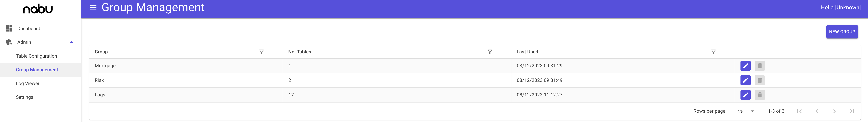
Task: Delete the Logs group
Action: 759,95
